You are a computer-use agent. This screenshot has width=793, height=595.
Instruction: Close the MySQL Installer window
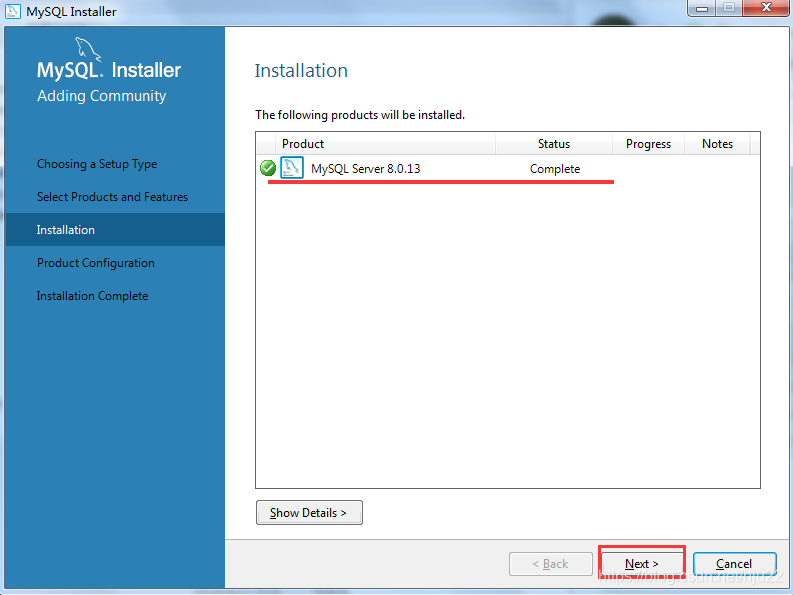(767, 8)
